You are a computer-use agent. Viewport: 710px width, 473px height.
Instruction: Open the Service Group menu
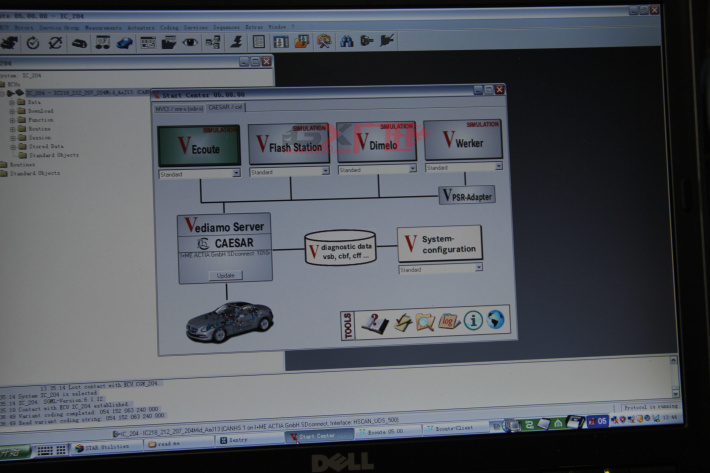coord(59,28)
